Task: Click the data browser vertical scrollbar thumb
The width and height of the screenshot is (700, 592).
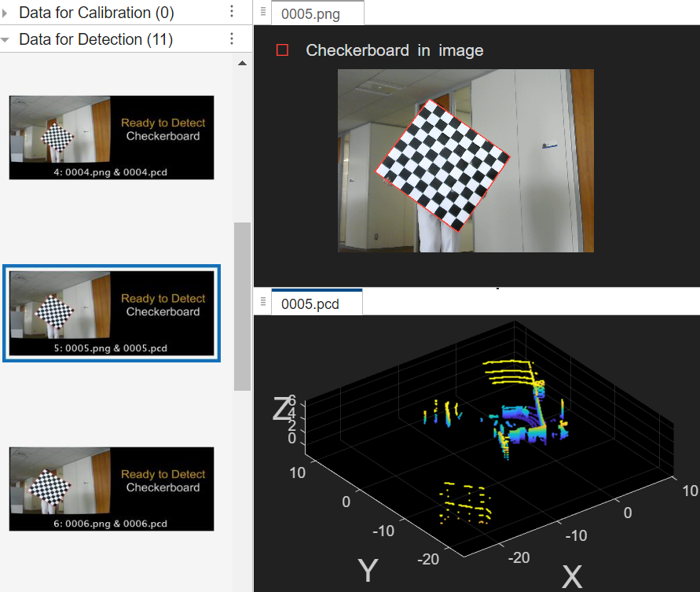Action: coord(242,307)
